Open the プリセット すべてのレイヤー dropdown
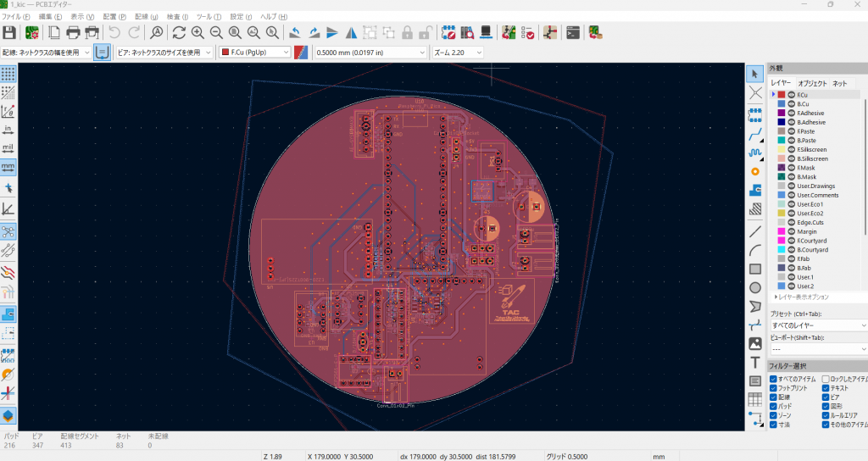The height and width of the screenshot is (461, 868). pos(817,325)
